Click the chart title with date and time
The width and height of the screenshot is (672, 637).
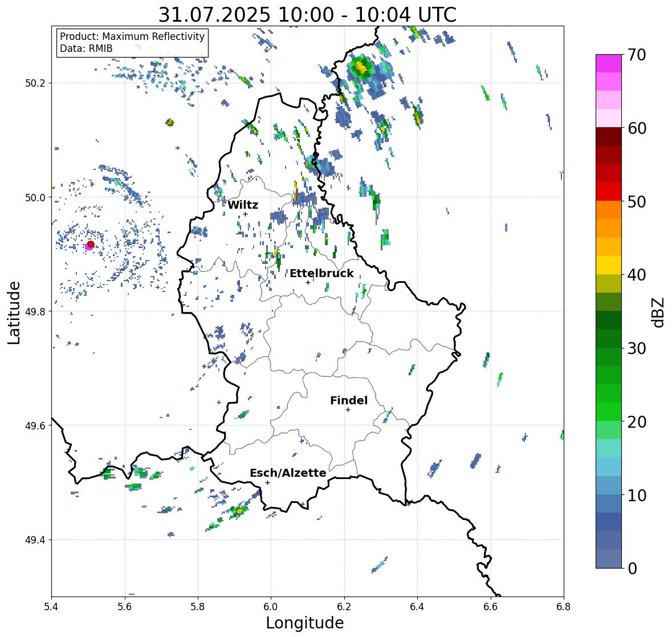tap(307, 15)
